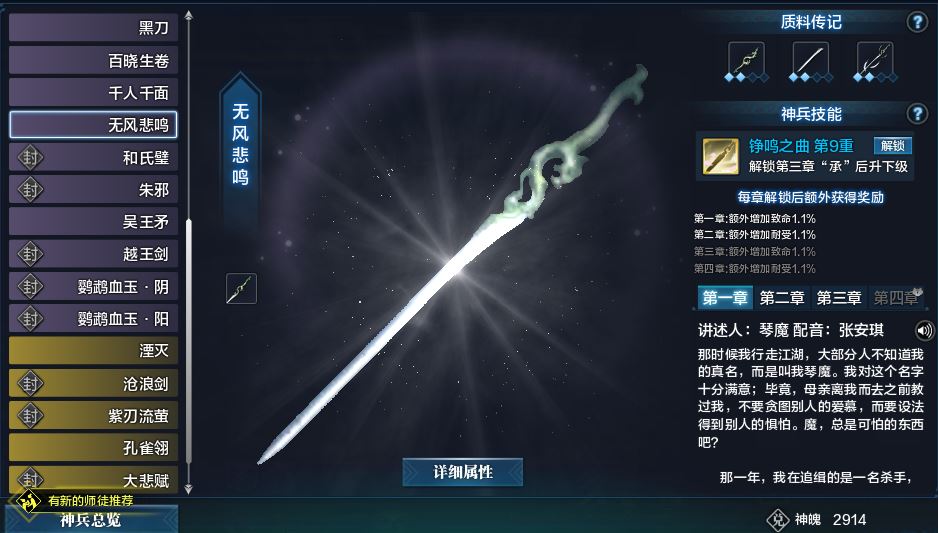Select the first material weapon icon under 质料传记
The height and width of the screenshot is (533, 938).
746,61
